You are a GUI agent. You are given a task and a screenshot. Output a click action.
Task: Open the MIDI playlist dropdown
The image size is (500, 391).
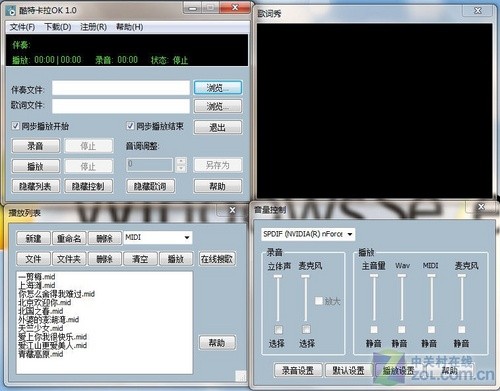(187, 237)
